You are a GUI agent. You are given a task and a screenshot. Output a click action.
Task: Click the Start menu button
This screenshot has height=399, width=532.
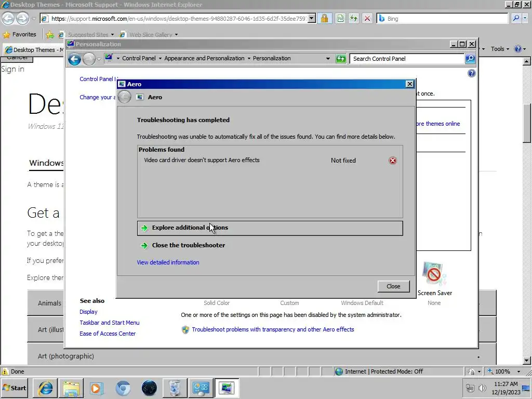tap(15, 388)
